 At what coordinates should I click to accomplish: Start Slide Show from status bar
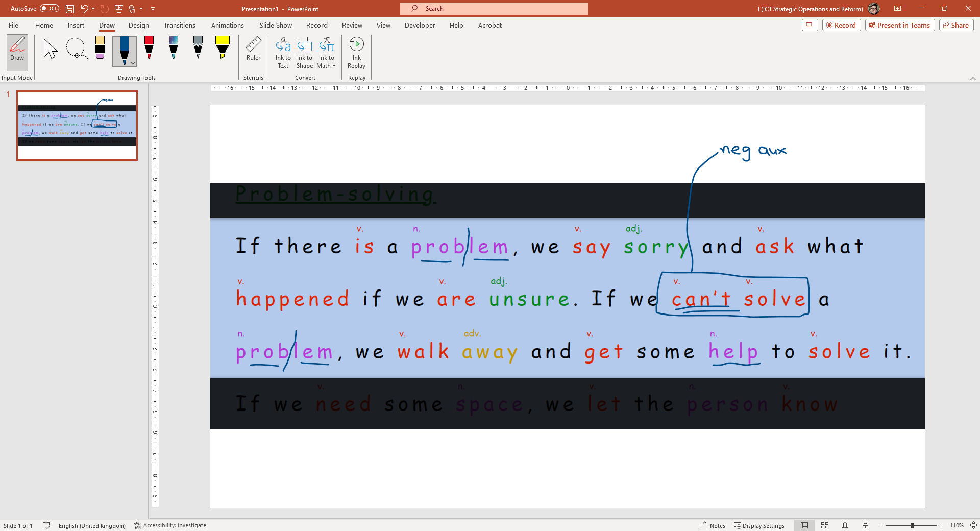coord(865,525)
